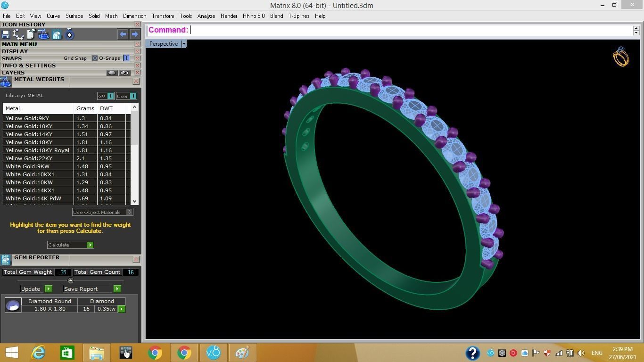Toggle Grid Snap on
Image resolution: width=644 pixels, height=362 pixels.
point(95,58)
